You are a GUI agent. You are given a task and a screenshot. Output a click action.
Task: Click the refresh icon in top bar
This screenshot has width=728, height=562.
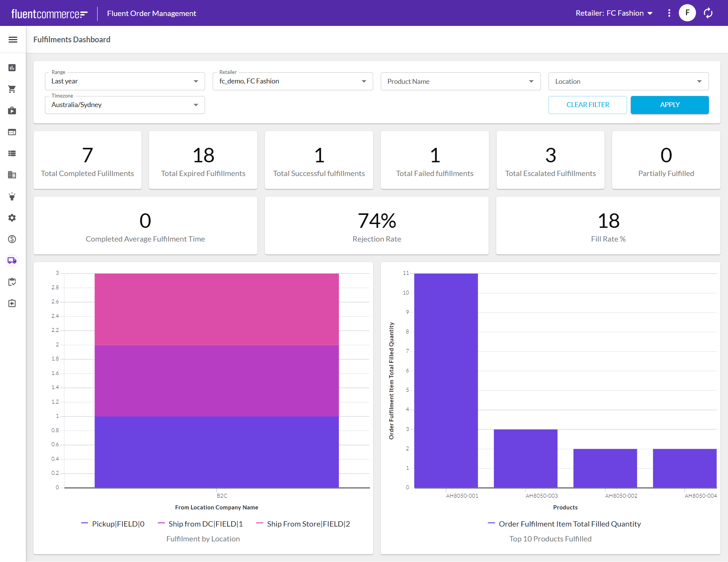click(708, 13)
